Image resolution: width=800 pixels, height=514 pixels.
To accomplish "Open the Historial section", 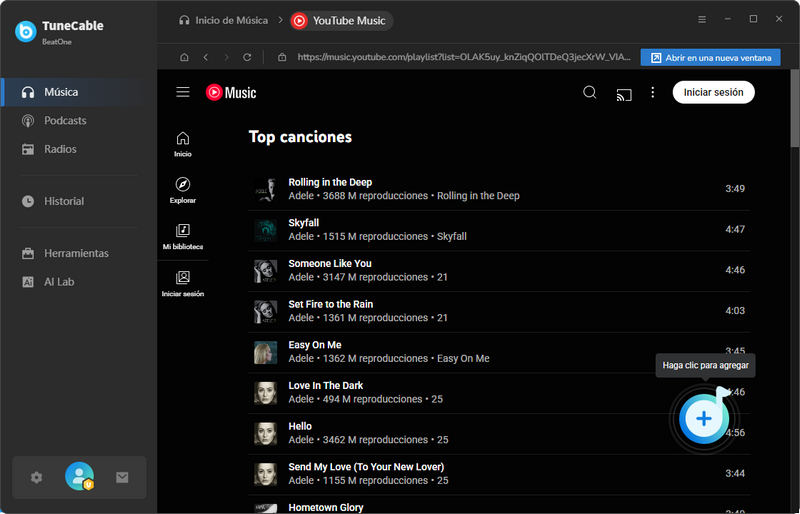I will click(x=64, y=201).
